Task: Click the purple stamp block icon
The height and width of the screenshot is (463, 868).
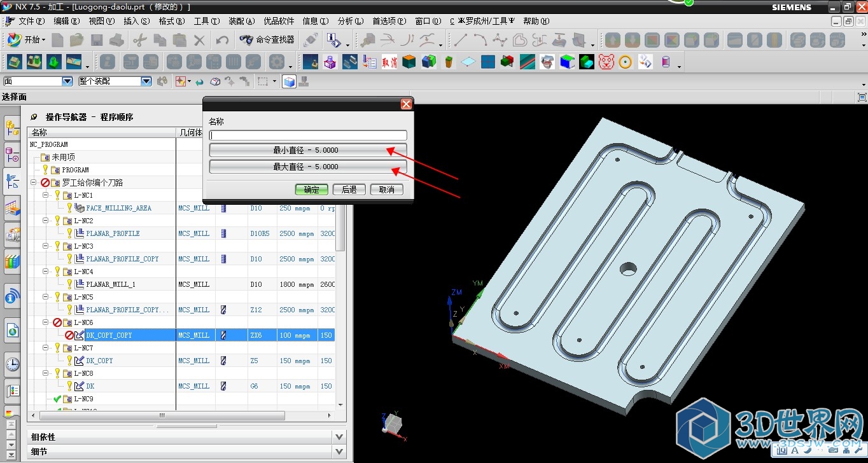Action: tap(330, 62)
